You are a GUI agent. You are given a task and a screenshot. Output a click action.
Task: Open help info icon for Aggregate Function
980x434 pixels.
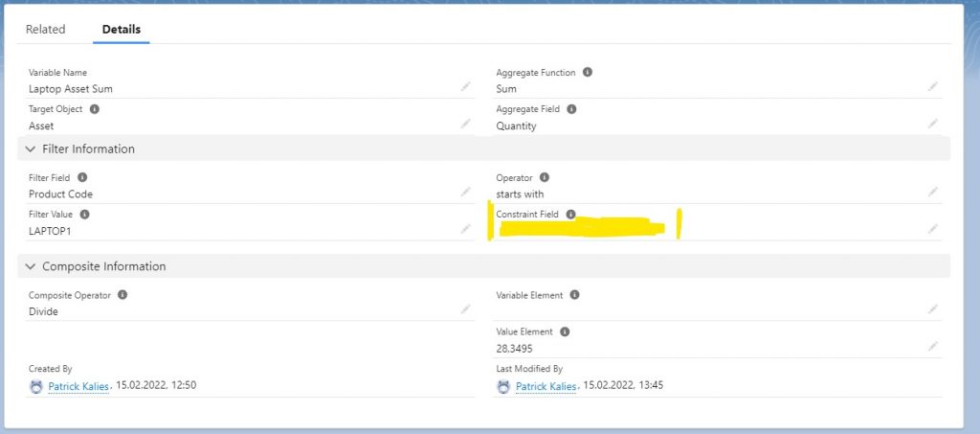pyautogui.click(x=587, y=73)
